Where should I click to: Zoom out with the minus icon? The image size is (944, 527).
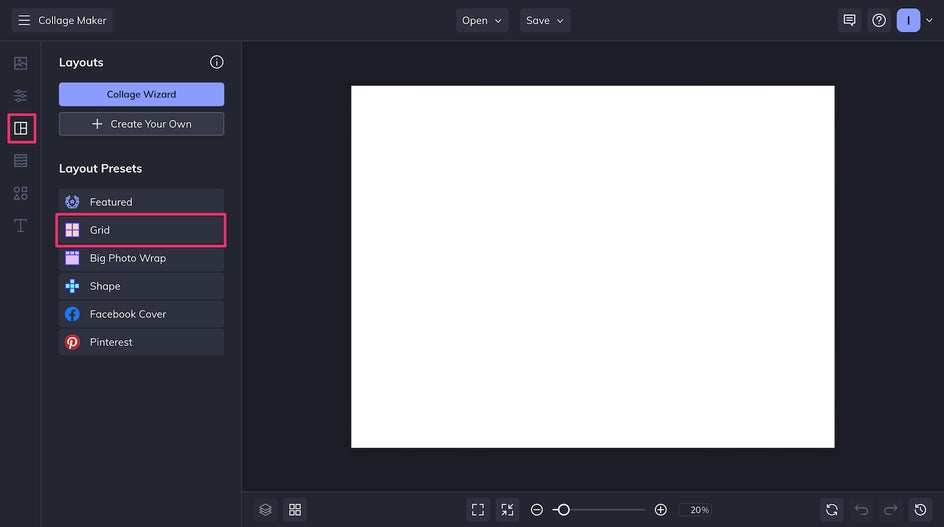(537, 510)
